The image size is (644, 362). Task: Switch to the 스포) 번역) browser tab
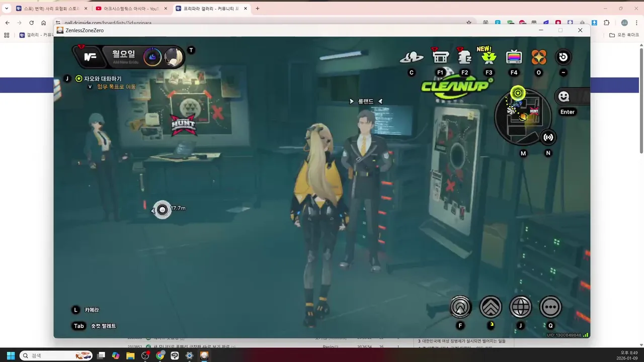pos(51,9)
